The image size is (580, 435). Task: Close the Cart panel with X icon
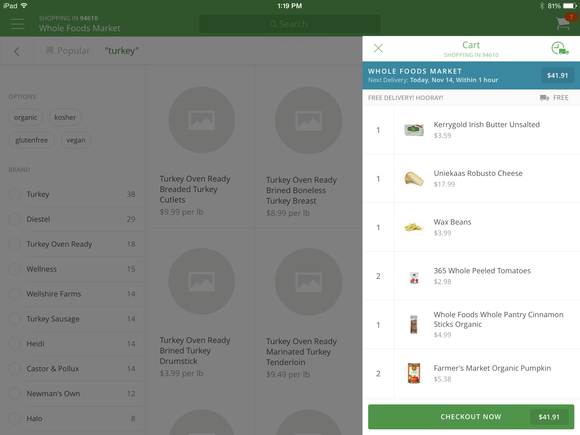(378, 48)
